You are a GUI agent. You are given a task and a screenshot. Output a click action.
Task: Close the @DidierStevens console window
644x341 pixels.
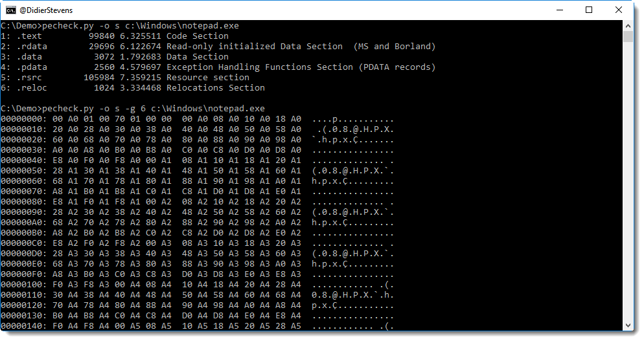pos(619,10)
